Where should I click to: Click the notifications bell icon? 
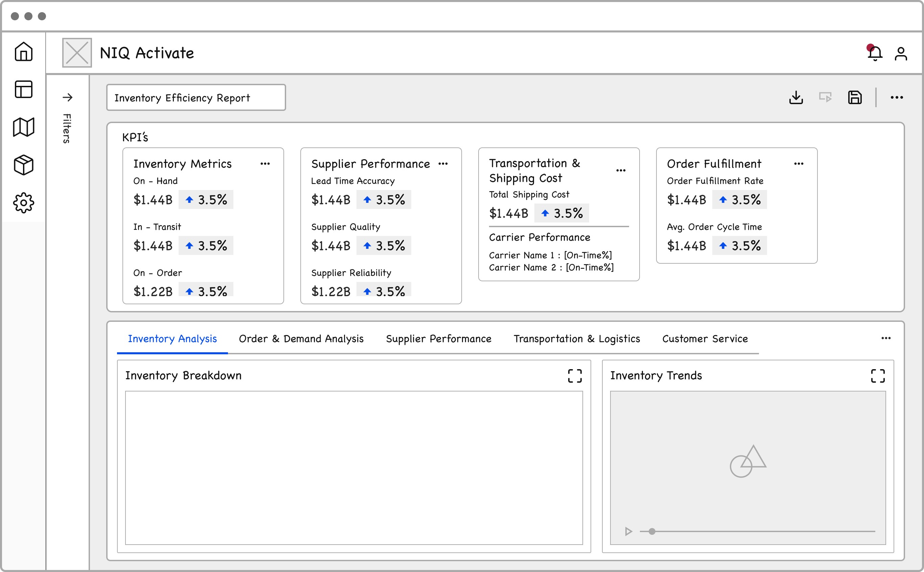(x=875, y=53)
